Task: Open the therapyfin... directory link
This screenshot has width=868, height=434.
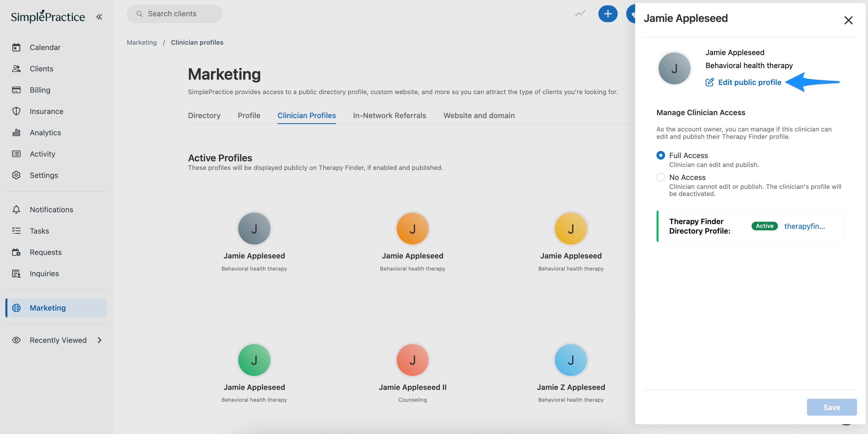Action: pos(805,226)
